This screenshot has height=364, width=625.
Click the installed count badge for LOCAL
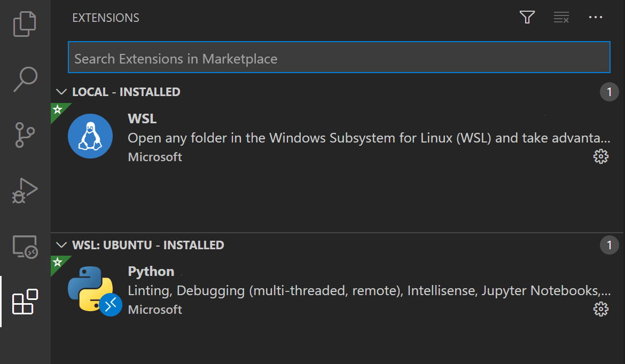[x=609, y=91]
